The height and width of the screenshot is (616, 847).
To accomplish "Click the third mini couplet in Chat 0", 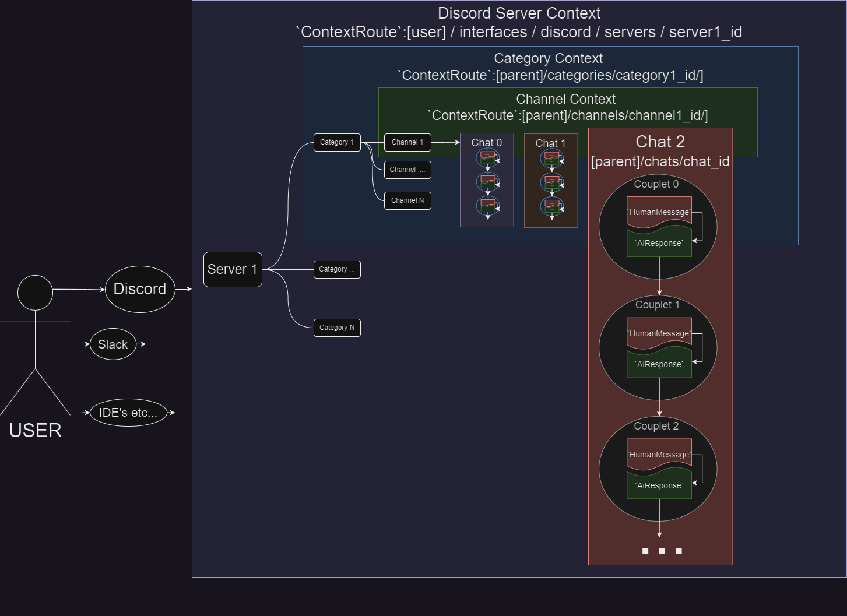I will pyautogui.click(x=488, y=206).
